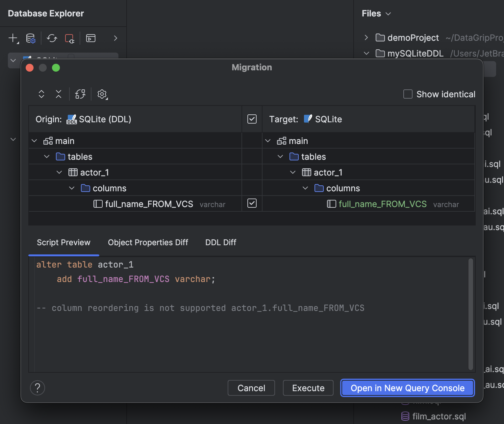This screenshot has width=504, height=424.
Task: Expand all nodes in Migration dialog
Action: [x=41, y=94]
